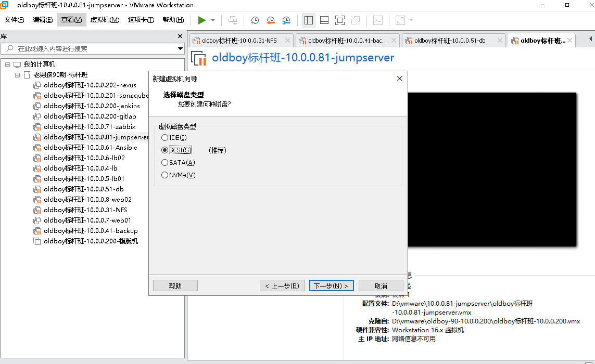The image size is (595, 364).
Task: Open the 编辑(E) menu
Action: tap(43, 20)
